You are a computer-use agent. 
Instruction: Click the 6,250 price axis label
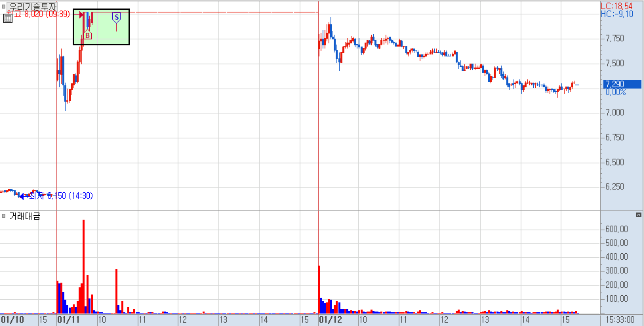(615, 186)
